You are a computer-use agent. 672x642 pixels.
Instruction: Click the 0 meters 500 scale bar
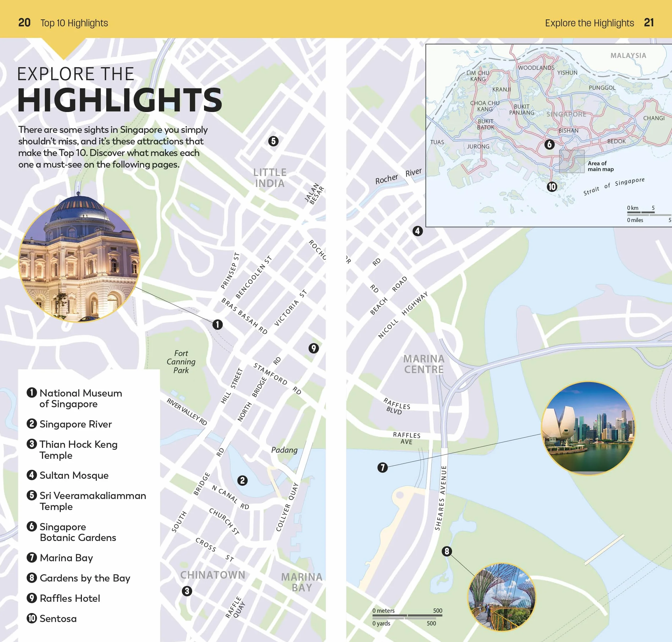[407, 615]
